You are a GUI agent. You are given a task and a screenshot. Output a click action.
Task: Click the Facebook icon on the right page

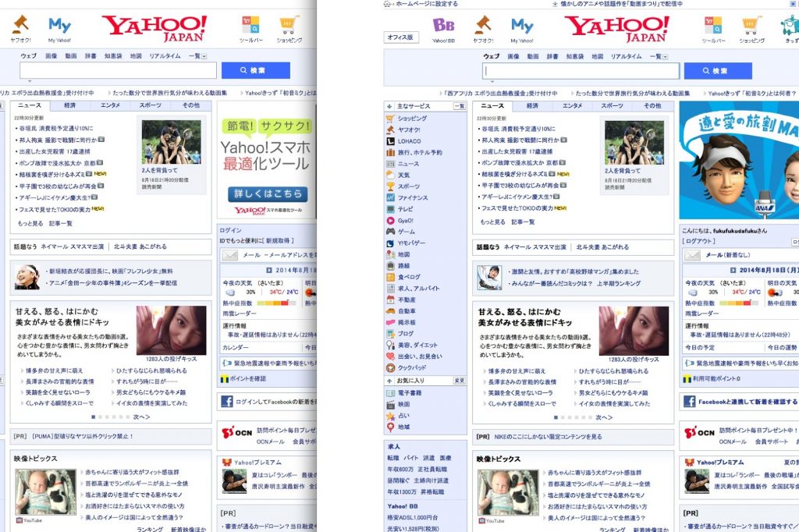click(x=690, y=402)
